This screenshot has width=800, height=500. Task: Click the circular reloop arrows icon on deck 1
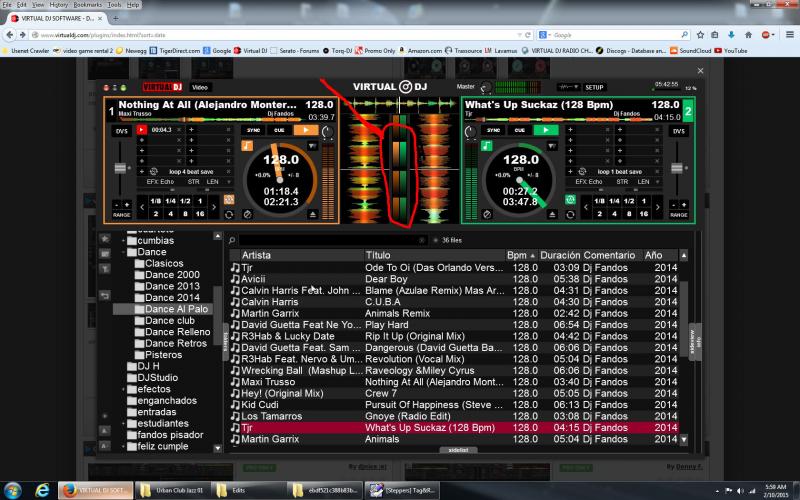229,215
